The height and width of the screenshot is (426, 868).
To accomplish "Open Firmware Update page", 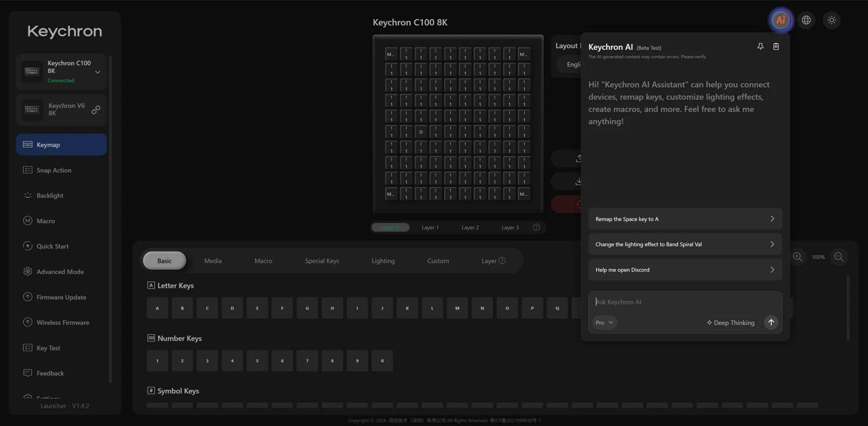I will coord(61,297).
